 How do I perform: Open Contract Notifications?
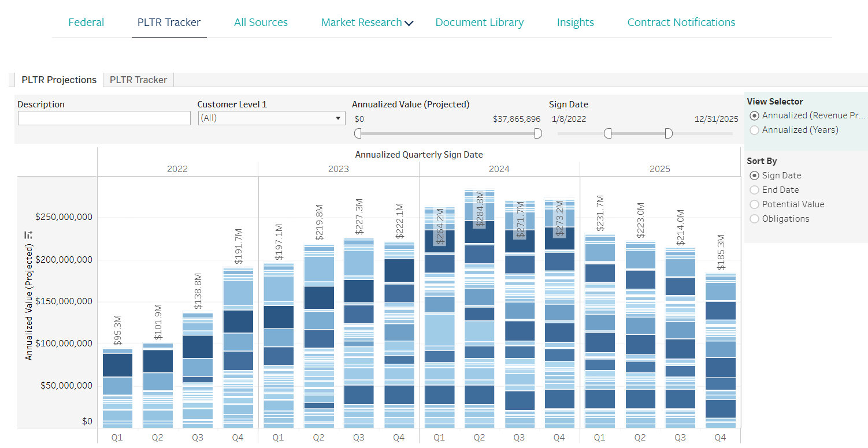[681, 23]
